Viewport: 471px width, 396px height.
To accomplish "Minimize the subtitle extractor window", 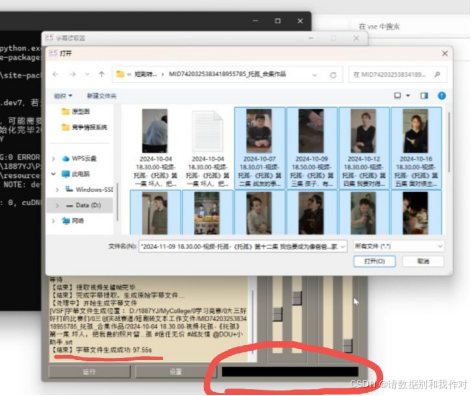I will pos(311,38).
